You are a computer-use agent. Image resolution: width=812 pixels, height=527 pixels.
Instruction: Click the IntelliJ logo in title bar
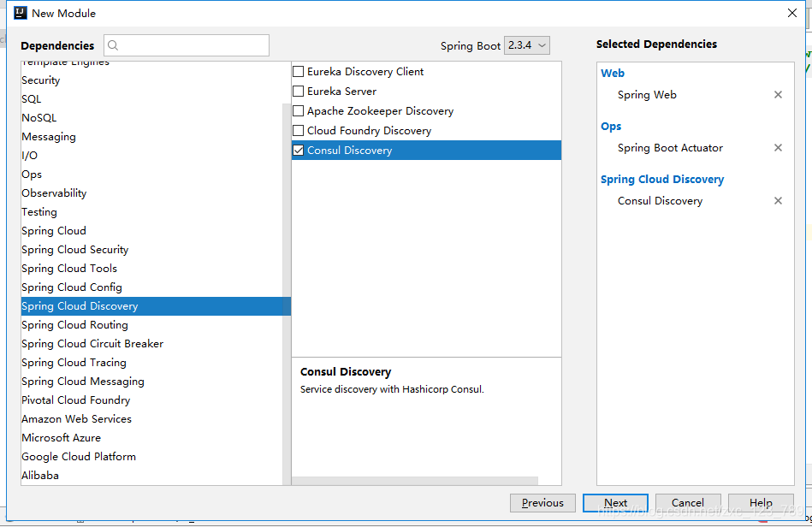pos(21,13)
